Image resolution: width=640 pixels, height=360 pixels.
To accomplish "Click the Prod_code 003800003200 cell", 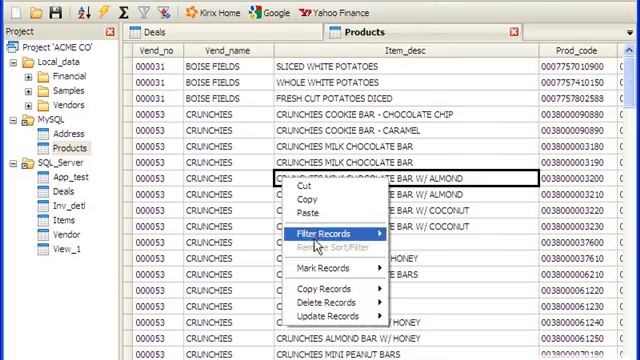I will (578, 178).
